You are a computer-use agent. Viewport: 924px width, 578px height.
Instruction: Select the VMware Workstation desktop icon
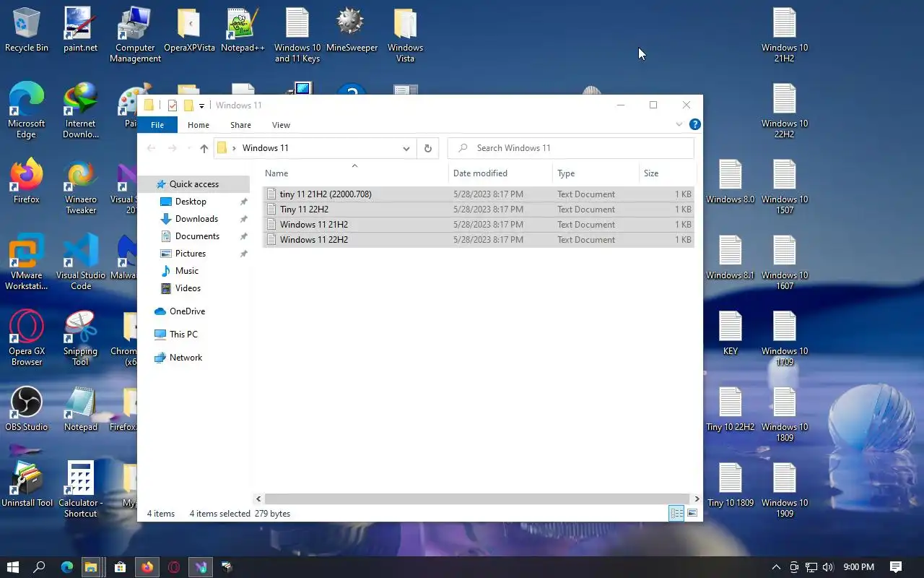tap(27, 262)
